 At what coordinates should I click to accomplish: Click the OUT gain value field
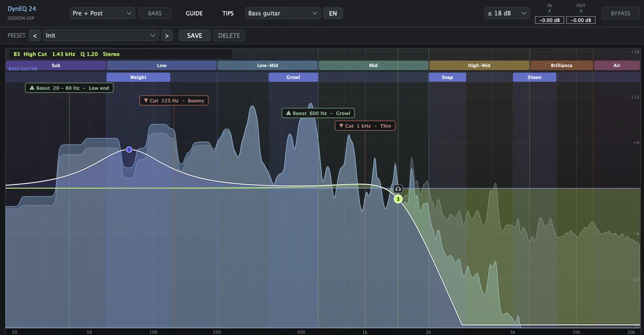[x=581, y=20]
